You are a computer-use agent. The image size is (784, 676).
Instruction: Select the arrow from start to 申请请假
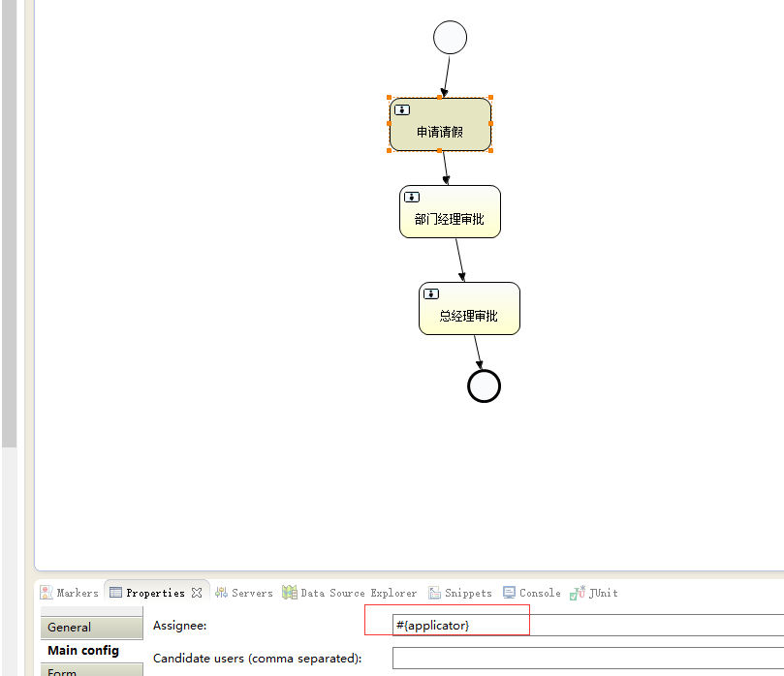point(447,76)
